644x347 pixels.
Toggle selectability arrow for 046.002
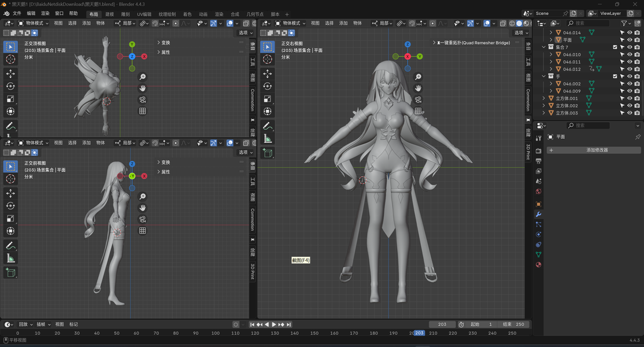click(622, 84)
